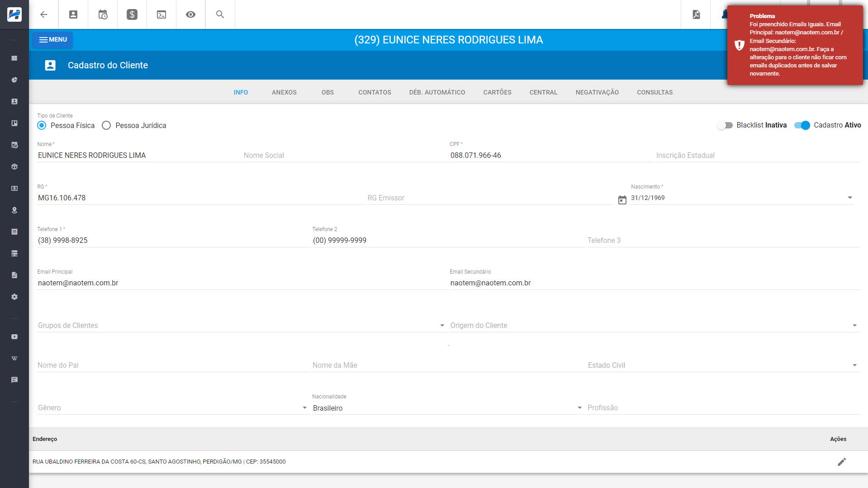This screenshot has height=488, width=868.
Task: Toggle the Blacklist Inativa switch
Action: pyautogui.click(x=725, y=125)
